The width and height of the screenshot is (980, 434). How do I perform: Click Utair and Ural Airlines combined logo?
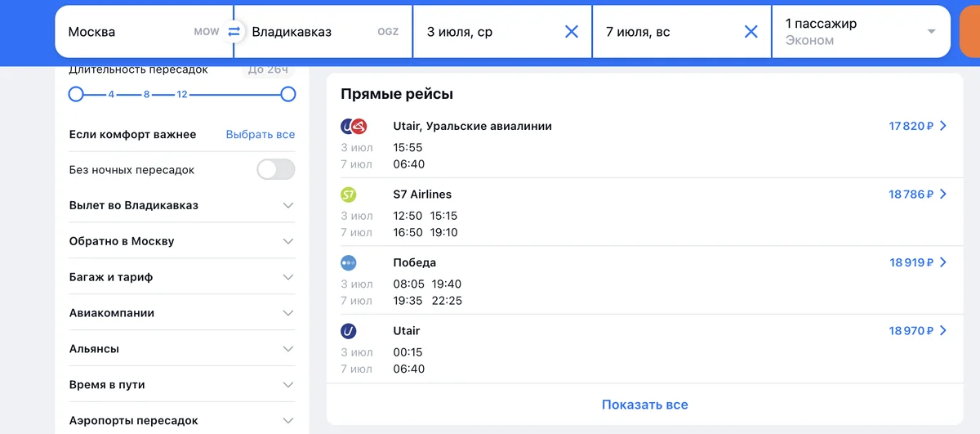tap(354, 127)
